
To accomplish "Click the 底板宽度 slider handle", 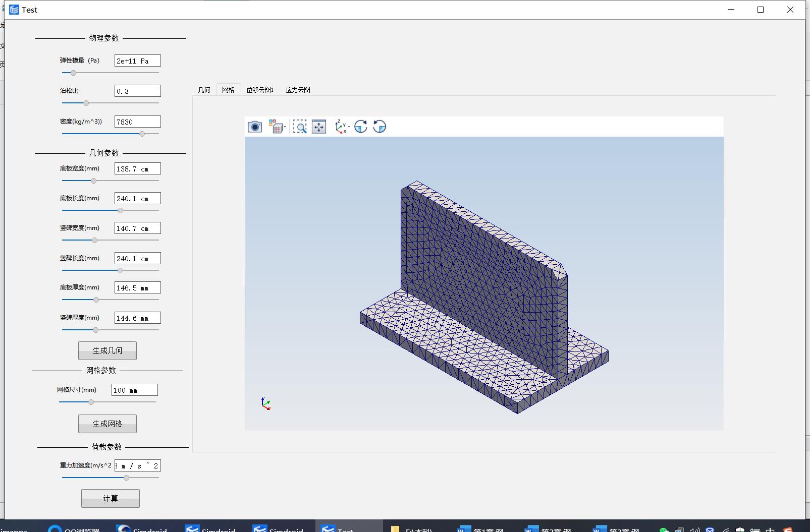I will pos(93,181).
